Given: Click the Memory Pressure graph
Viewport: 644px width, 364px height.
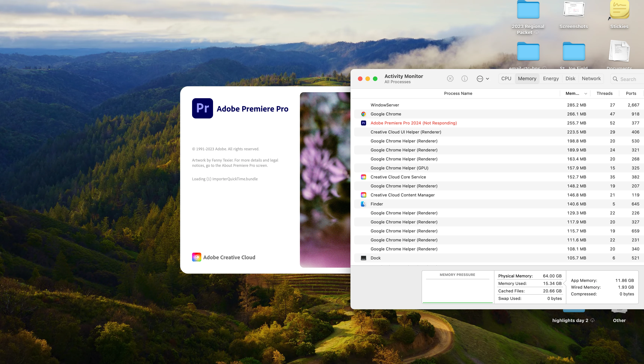Looking at the screenshot, I should 457,290.
